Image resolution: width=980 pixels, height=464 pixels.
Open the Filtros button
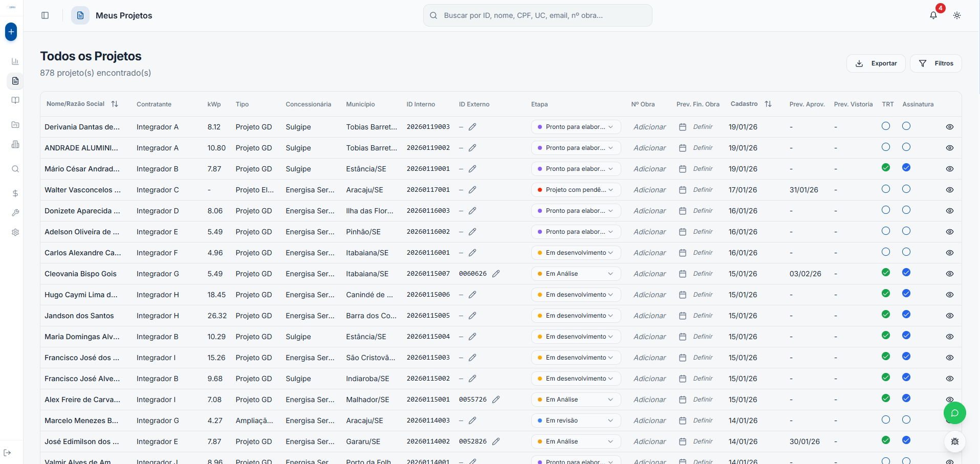[x=935, y=63]
